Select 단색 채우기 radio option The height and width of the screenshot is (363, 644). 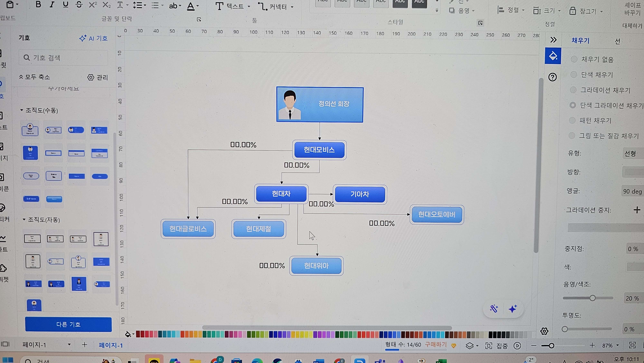[x=573, y=74]
